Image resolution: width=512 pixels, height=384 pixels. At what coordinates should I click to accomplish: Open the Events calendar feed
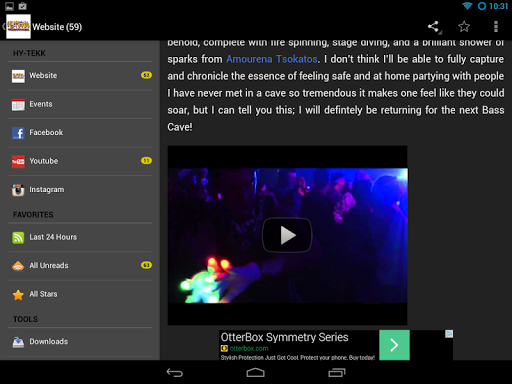[x=80, y=104]
